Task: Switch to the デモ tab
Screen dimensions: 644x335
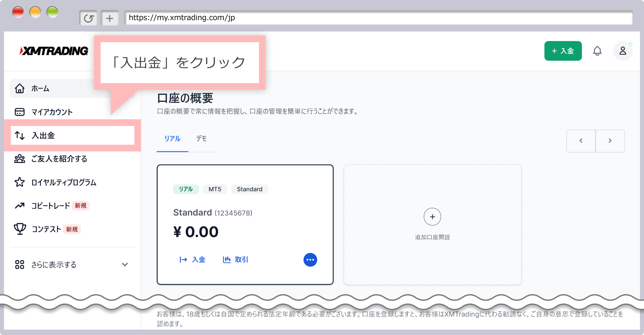Action: click(201, 139)
